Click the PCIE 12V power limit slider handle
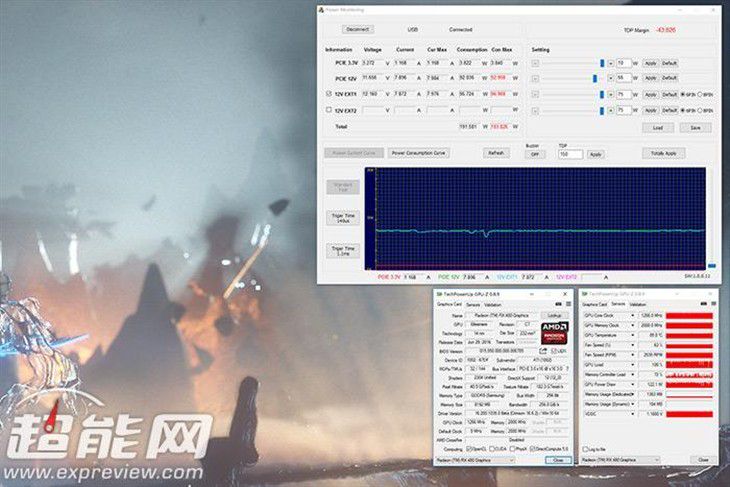 click(595, 79)
